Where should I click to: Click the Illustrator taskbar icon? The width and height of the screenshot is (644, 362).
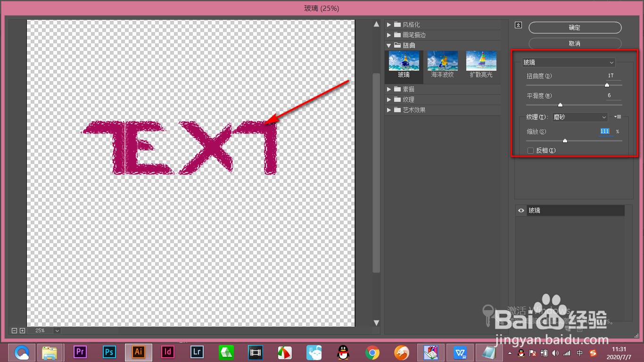click(139, 352)
